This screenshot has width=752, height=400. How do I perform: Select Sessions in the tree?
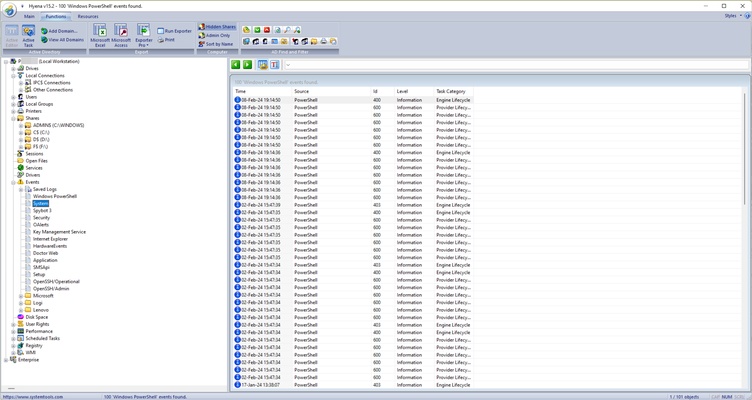[34, 154]
